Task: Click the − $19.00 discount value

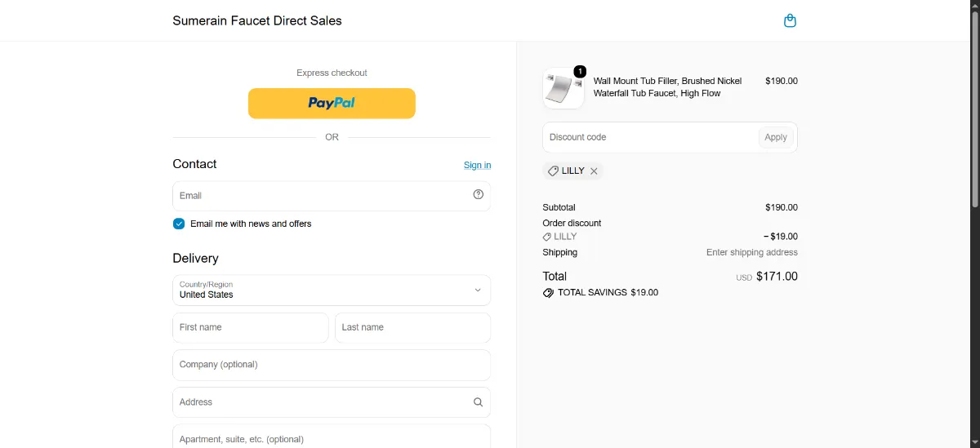Action: [781, 237]
